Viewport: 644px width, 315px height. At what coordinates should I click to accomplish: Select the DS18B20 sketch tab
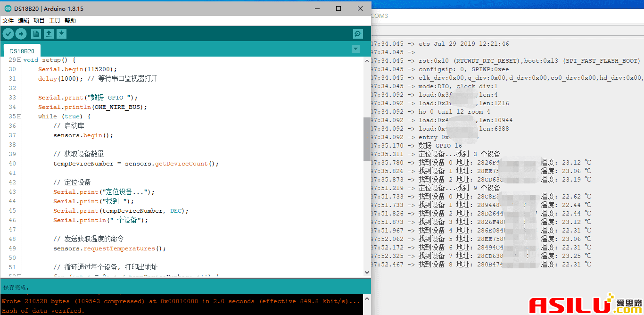22,51
